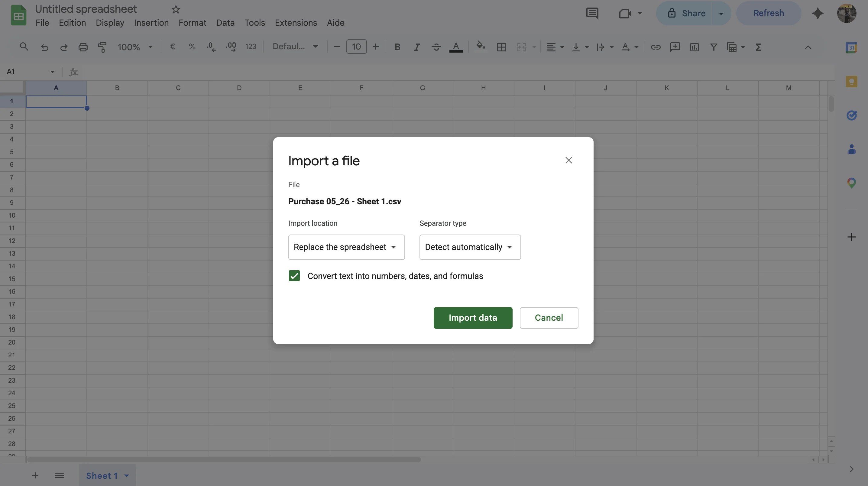Open Google Calendar side panel icon
Image resolution: width=868 pixels, height=486 pixels.
click(851, 47)
